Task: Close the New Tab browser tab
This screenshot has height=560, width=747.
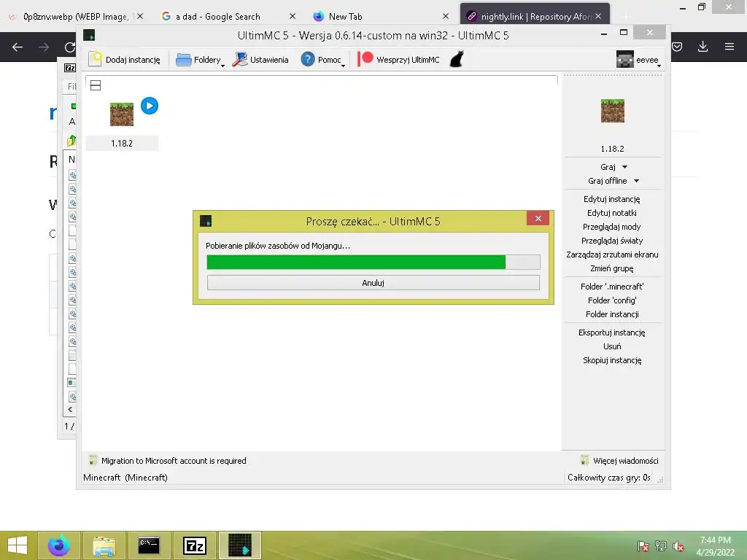Action: pyautogui.click(x=446, y=16)
